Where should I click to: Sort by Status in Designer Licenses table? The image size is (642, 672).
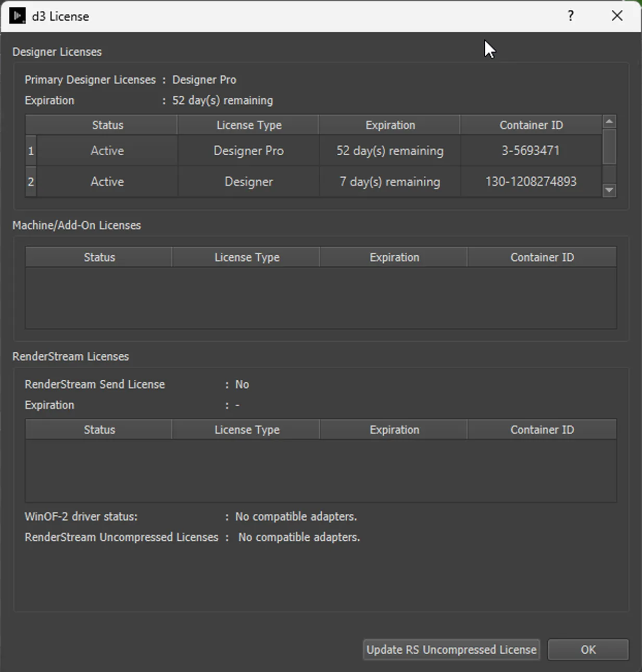click(107, 125)
